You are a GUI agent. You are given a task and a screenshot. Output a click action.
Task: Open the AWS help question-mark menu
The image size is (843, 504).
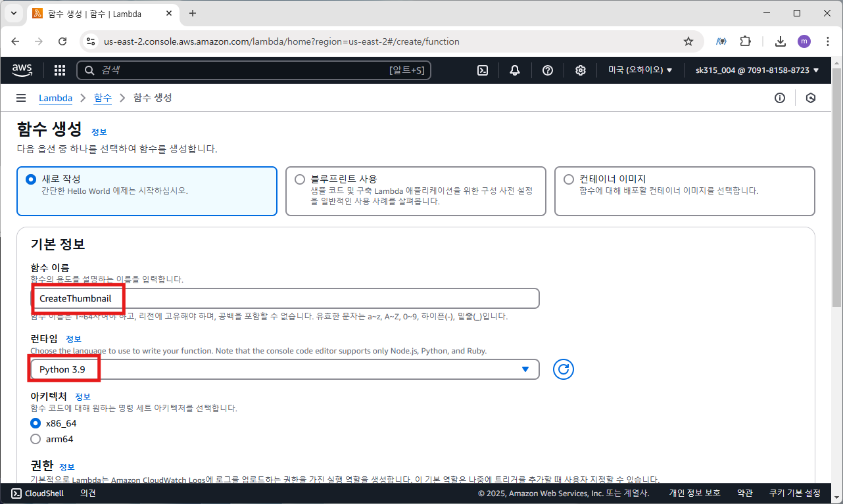coord(548,70)
